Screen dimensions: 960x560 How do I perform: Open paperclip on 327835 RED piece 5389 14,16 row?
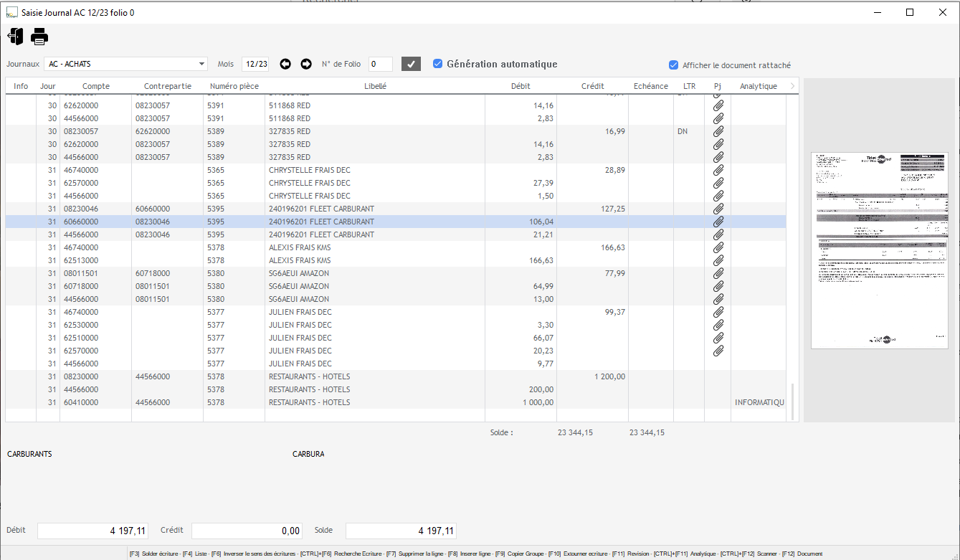(718, 144)
